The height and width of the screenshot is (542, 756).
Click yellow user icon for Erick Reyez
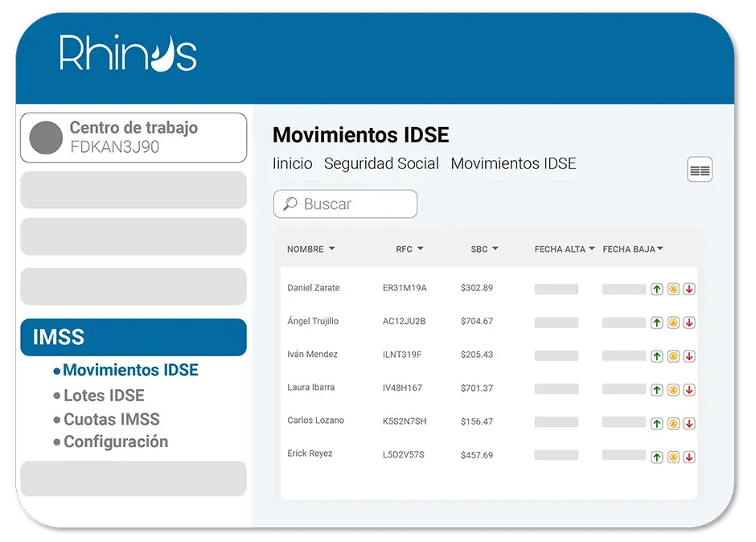coord(673,457)
